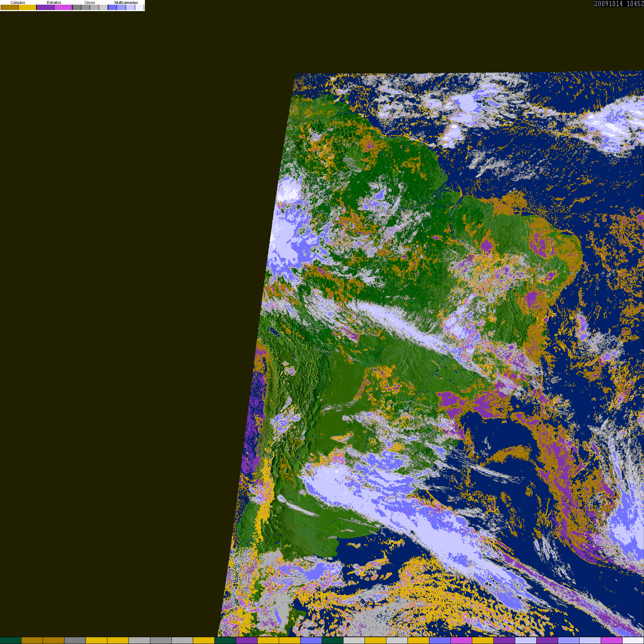This screenshot has height=644, width=644.
Task: Click the 'Cirros' legend label
Action: [x=90, y=3]
